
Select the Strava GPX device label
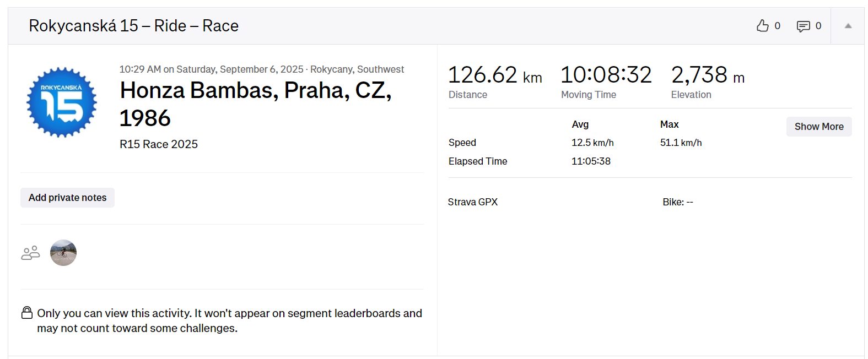pos(472,202)
